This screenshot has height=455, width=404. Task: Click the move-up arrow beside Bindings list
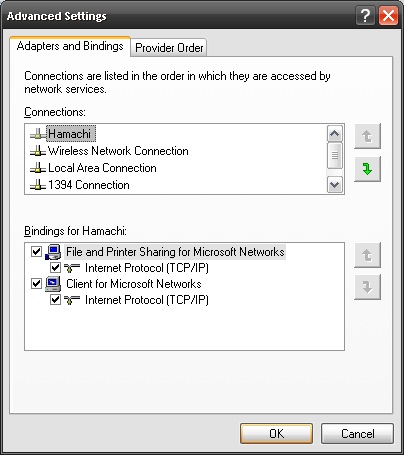[367, 255]
